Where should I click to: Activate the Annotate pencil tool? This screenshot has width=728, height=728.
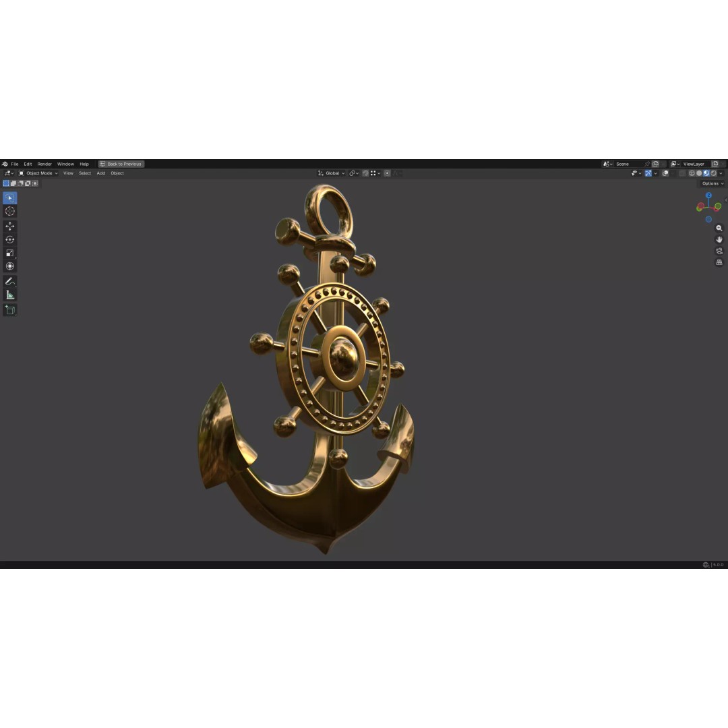(9, 281)
